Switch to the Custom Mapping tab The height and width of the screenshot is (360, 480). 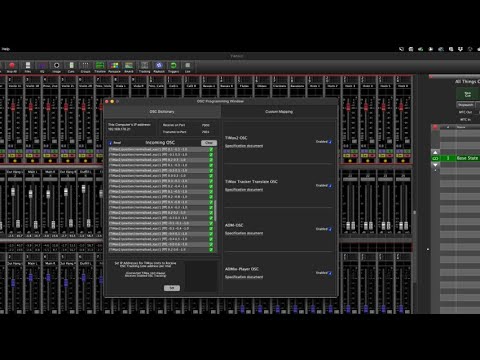279,112
